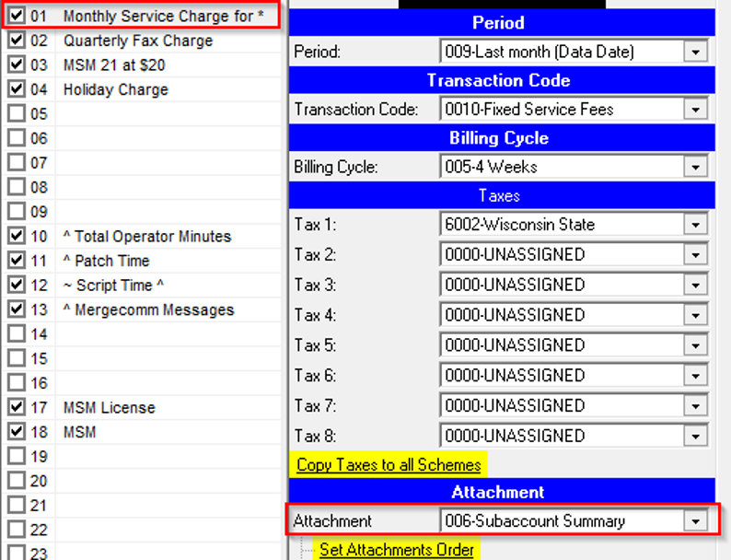Click the Set Attachments Order link
The height and width of the screenshot is (560, 731).
pos(396,550)
